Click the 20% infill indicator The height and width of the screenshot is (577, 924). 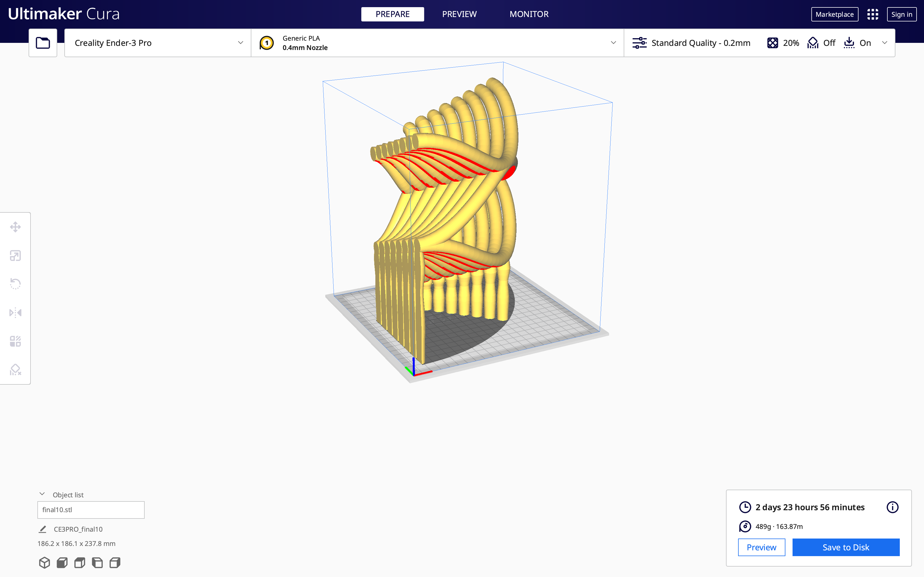pos(783,43)
